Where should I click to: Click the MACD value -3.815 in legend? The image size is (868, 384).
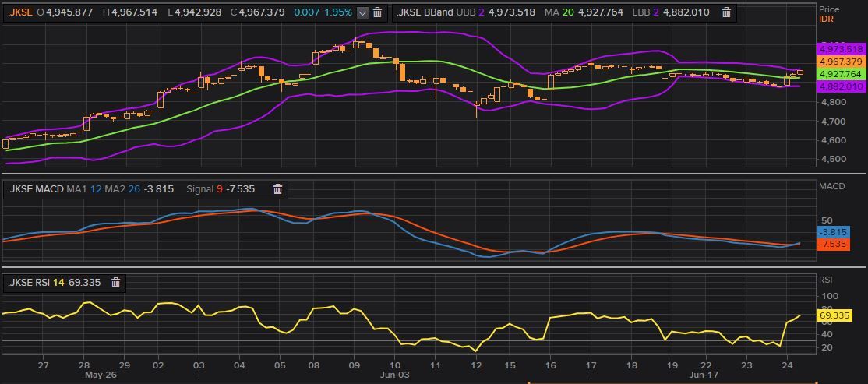point(159,189)
